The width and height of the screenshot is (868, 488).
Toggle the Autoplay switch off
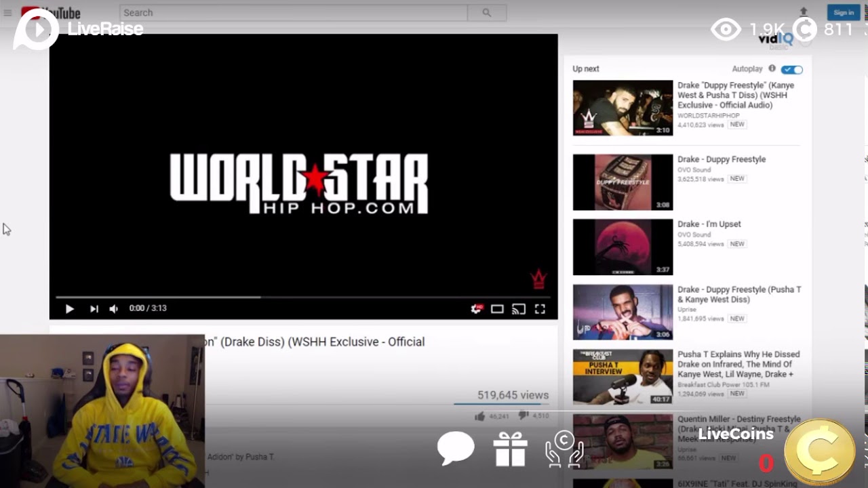(x=792, y=69)
